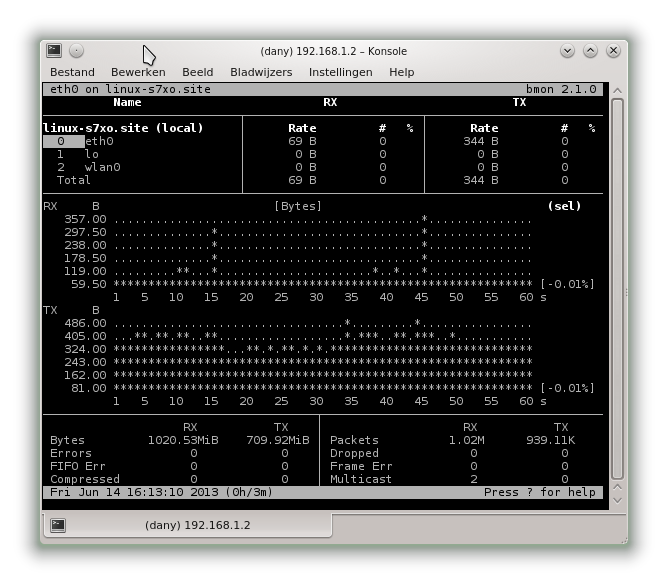Click the Compressed statistic label
Viewport: 668px width, 584px height.
[85, 479]
